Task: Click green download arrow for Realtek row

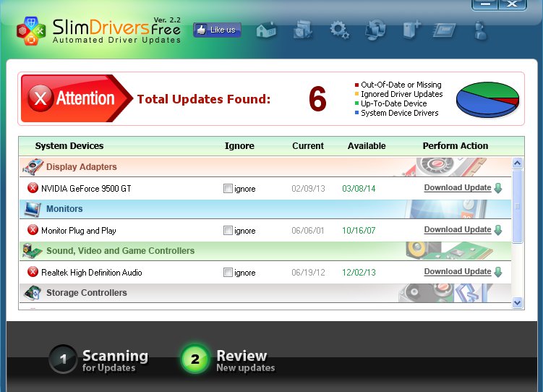Action: (x=498, y=272)
